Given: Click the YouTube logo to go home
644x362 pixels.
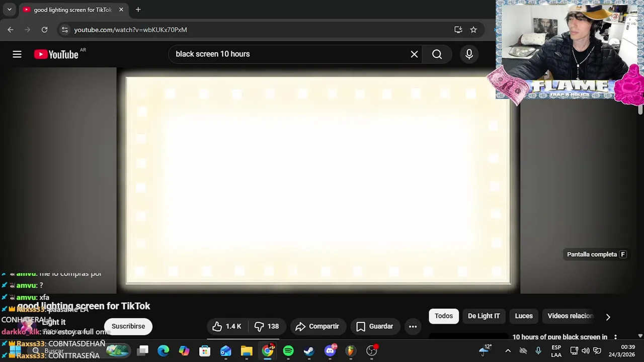Looking at the screenshot, I should 56,54.
